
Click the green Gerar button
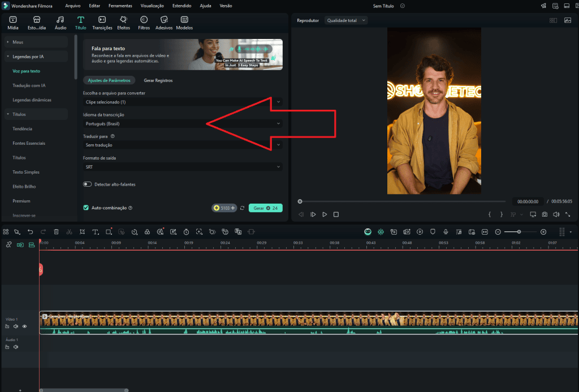[265, 208]
